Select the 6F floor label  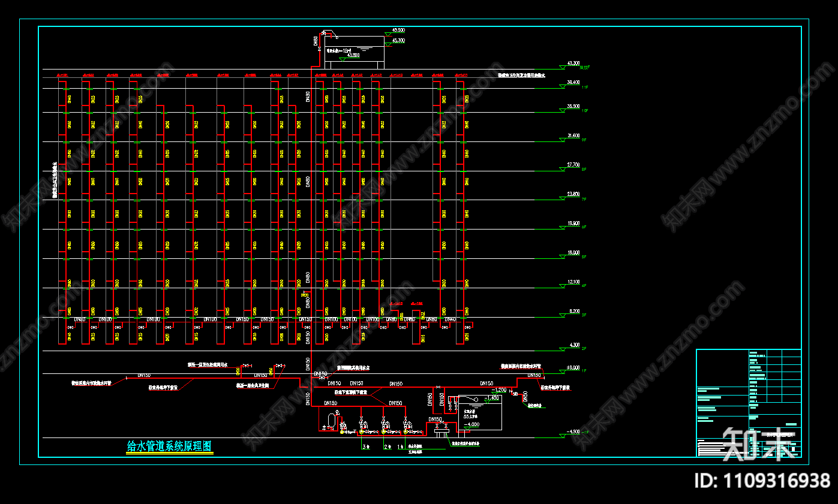(584, 228)
